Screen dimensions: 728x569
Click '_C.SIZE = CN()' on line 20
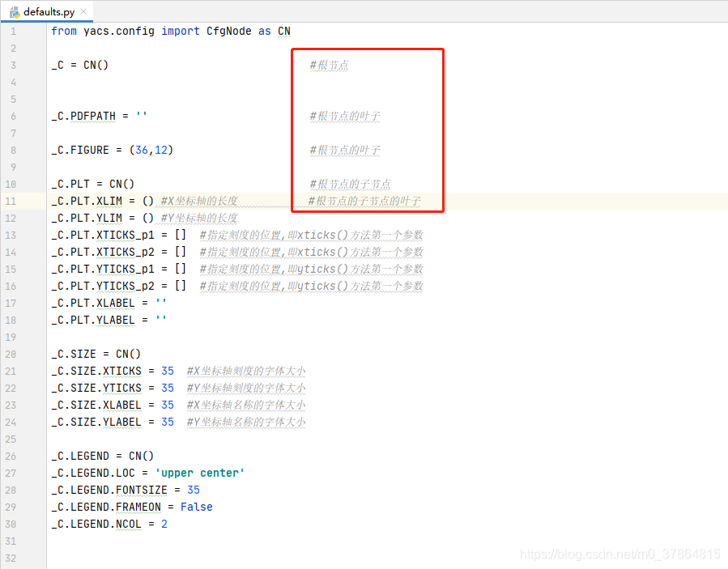point(96,355)
